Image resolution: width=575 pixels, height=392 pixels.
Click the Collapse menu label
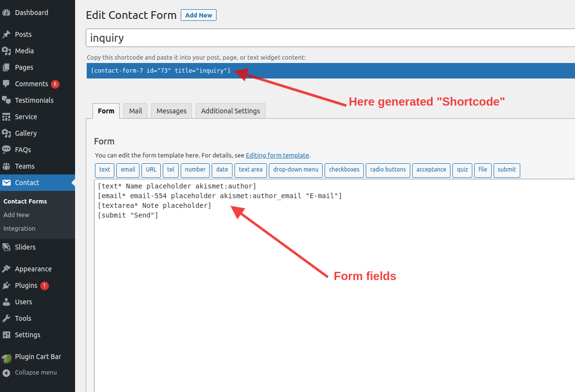[x=36, y=373]
